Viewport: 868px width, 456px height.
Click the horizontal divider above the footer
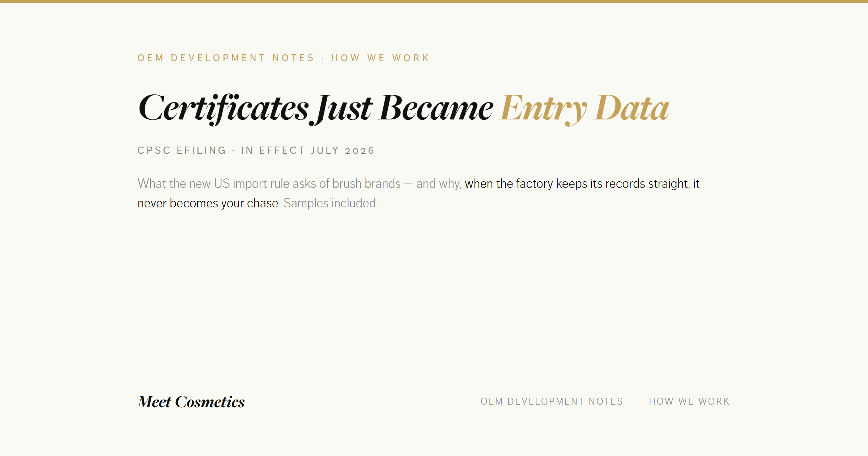coord(434,371)
